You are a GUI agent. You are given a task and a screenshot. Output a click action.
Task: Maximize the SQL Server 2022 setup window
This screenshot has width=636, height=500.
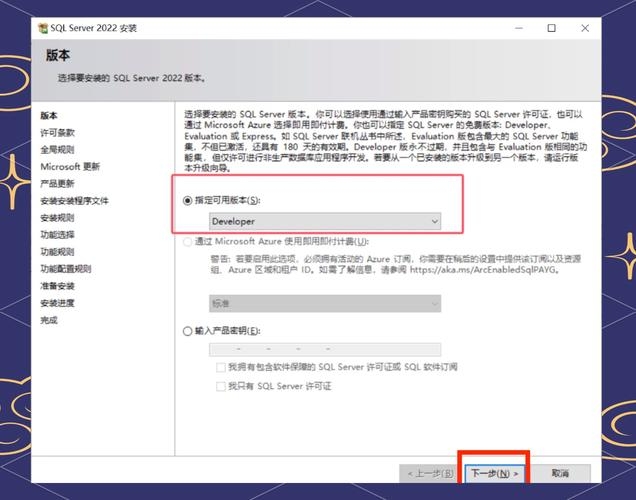(552, 28)
